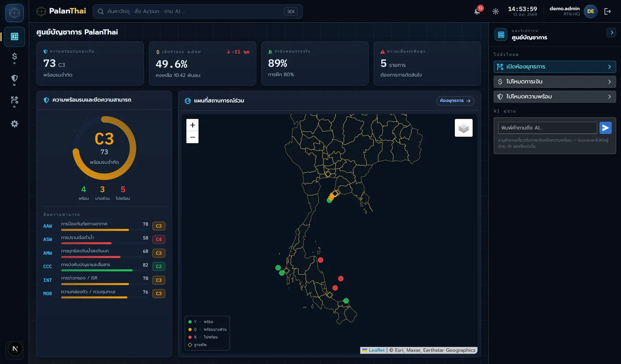Viewport: 621px width, 364px height.
Task: Collapse the right analysis panel chevron
Action: [611, 33]
